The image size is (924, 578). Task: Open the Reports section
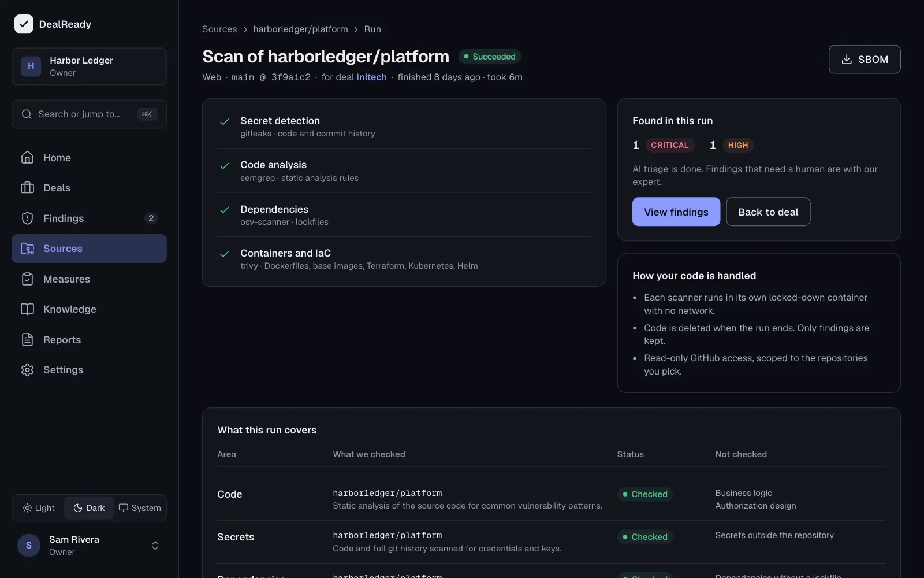tap(89, 340)
